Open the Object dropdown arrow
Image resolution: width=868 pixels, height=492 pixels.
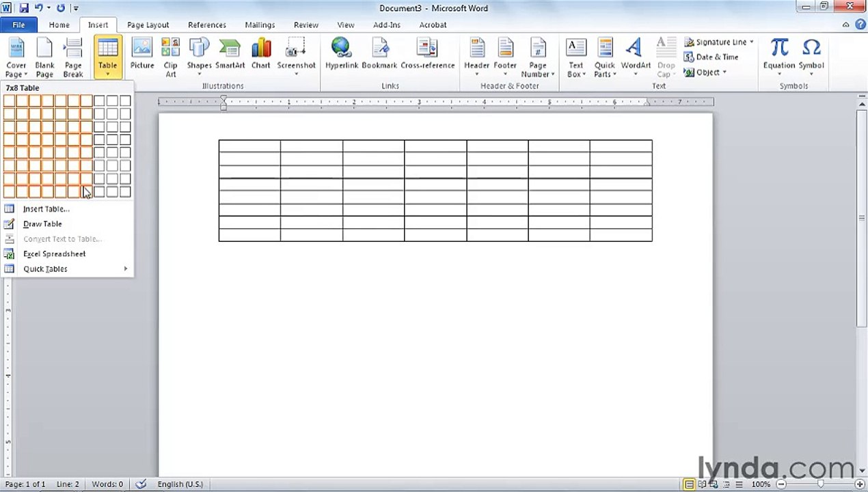724,72
